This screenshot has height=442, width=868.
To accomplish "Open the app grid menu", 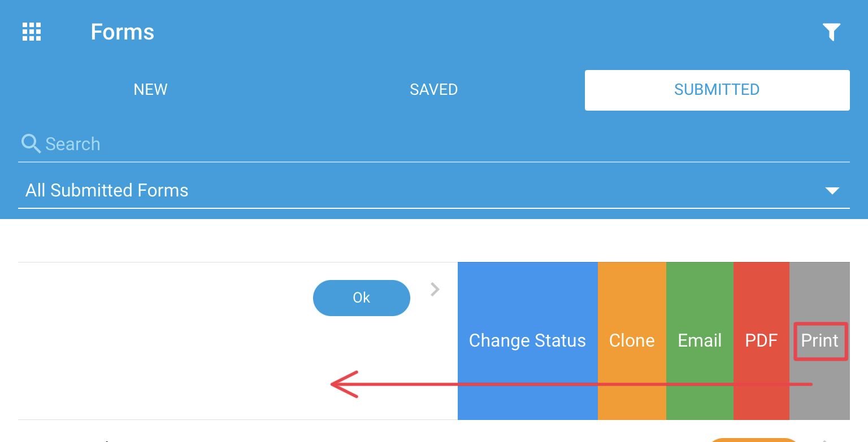I will (31, 32).
